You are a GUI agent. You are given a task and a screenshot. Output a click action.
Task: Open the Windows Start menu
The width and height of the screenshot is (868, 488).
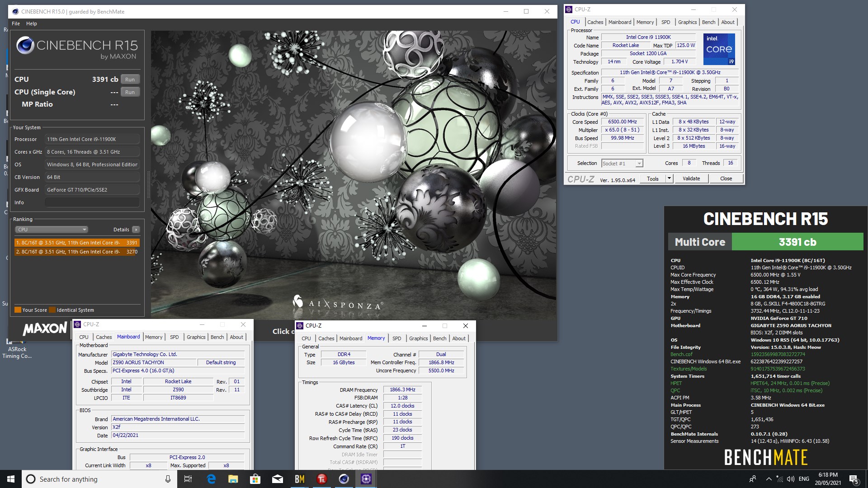11,479
